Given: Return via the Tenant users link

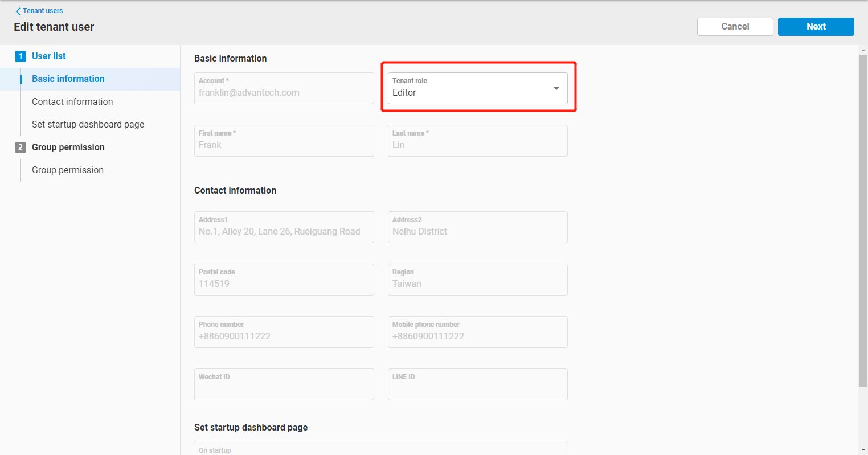Looking at the screenshot, I should tap(43, 11).
